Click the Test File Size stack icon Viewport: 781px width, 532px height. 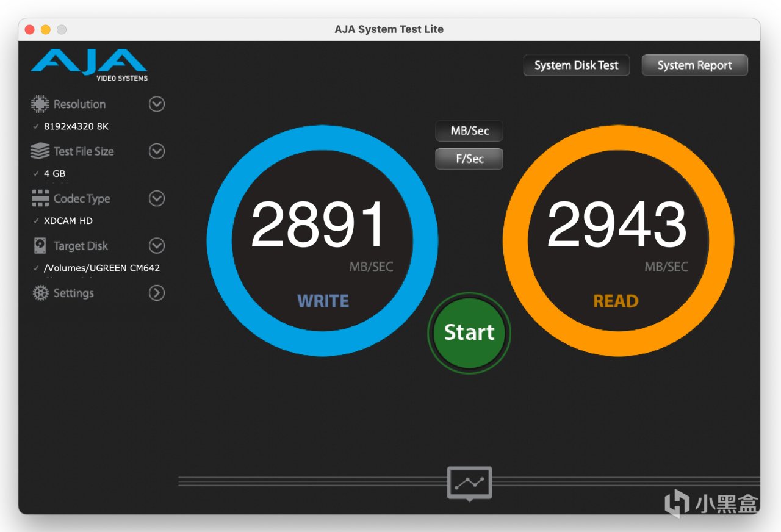click(40, 151)
